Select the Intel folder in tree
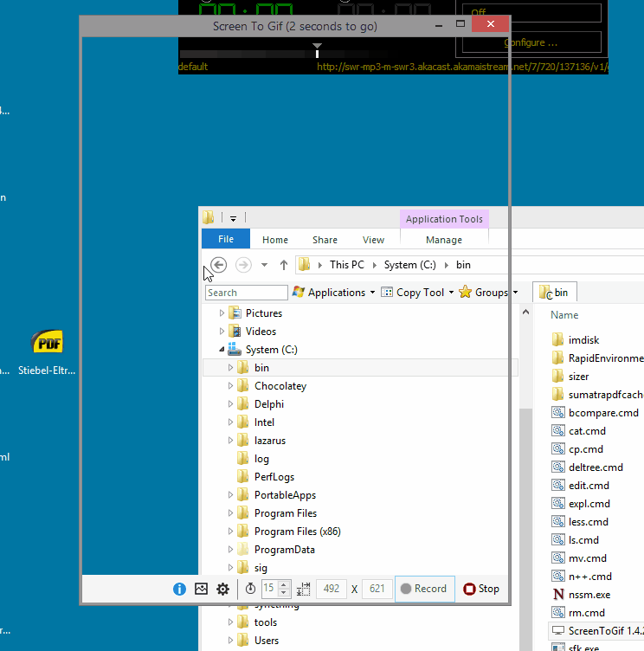 (264, 422)
